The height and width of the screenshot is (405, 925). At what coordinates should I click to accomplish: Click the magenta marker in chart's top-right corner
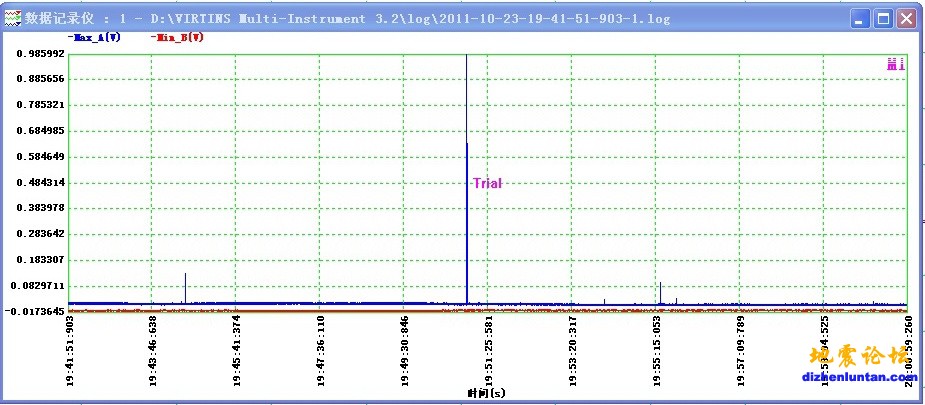[895, 65]
